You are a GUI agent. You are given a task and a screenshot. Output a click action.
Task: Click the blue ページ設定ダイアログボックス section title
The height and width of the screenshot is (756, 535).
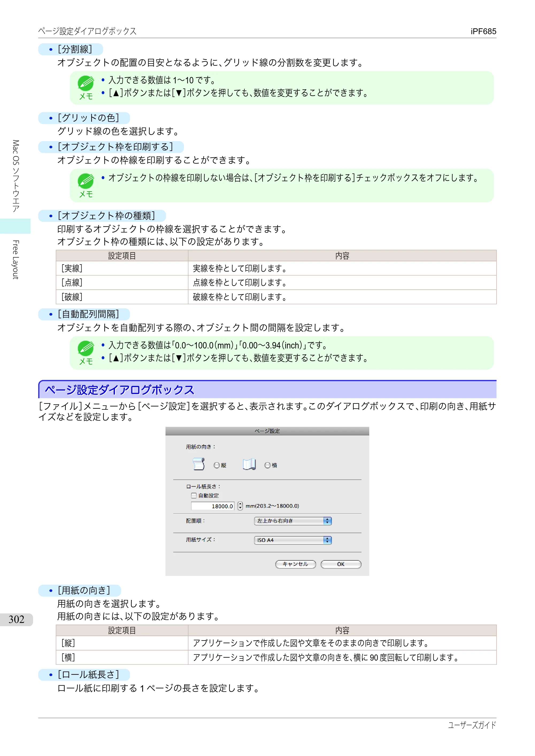point(120,390)
